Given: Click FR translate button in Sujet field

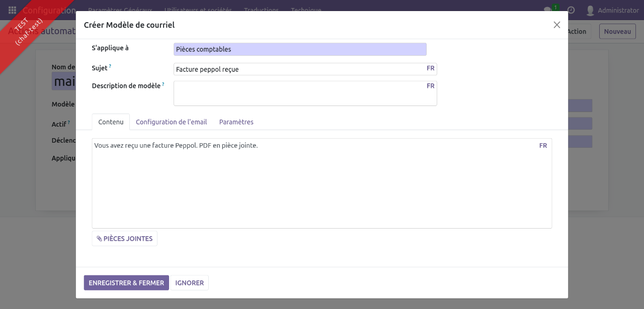Looking at the screenshot, I should (x=430, y=68).
